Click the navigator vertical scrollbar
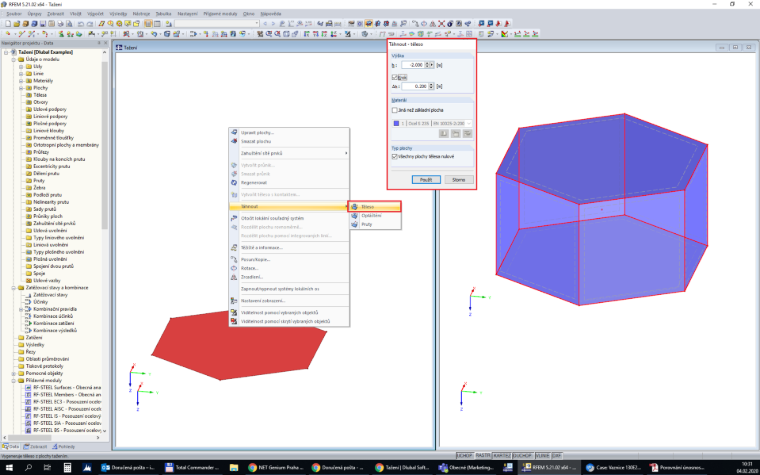The width and height of the screenshot is (760, 475). coord(105,145)
